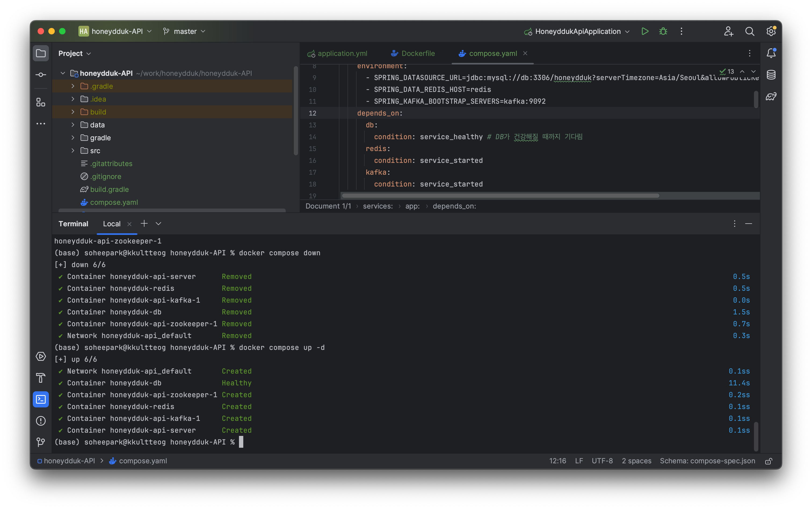
Task: Toggle file read-only lock in status bar
Action: pos(769,461)
